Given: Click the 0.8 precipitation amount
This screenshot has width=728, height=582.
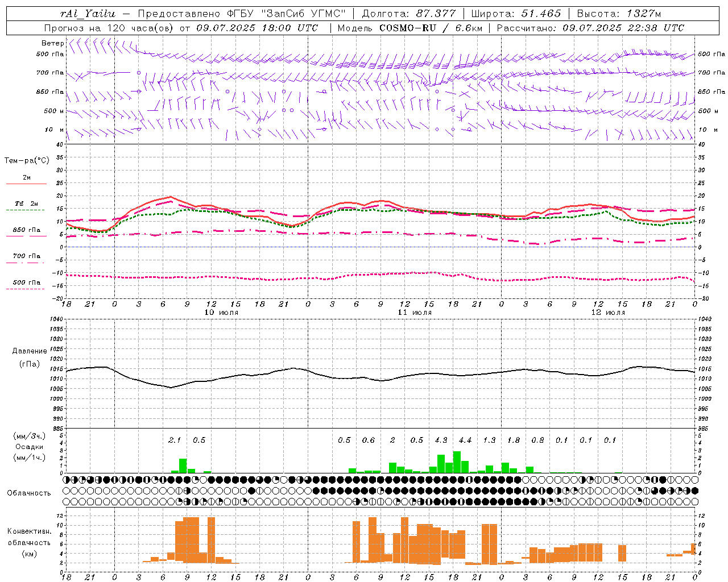Looking at the screenshot, I should [x=537, y=440].
